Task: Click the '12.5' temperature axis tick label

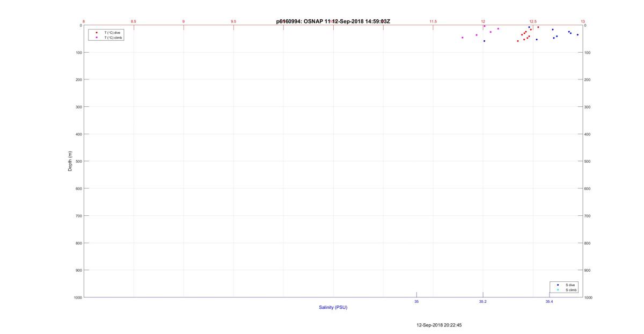Action: pos(533,21)
